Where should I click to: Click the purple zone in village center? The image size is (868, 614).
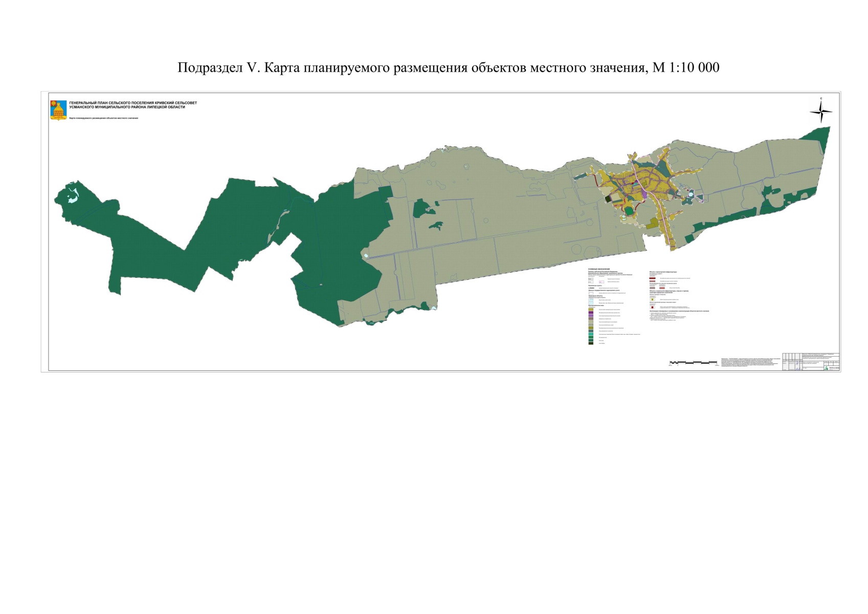pos(644,194)
